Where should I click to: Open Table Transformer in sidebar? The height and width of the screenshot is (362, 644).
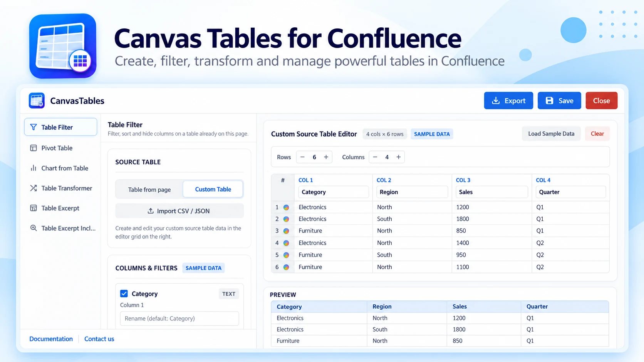point(60,188)
